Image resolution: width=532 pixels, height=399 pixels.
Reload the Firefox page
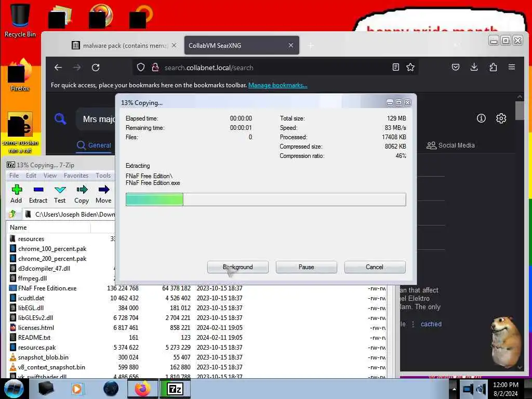pyautogui.click(x=96, y=68)
